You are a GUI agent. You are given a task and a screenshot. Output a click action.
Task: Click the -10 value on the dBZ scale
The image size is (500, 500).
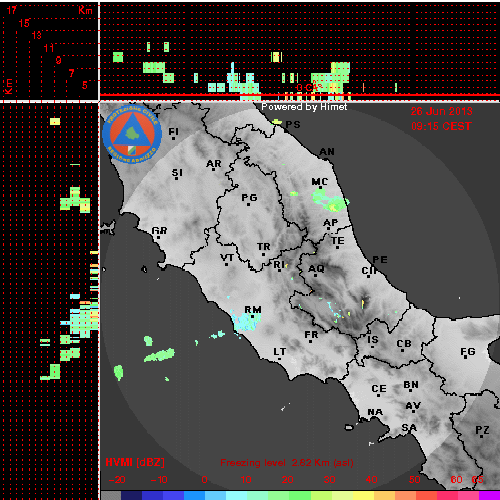pos(159,480)
